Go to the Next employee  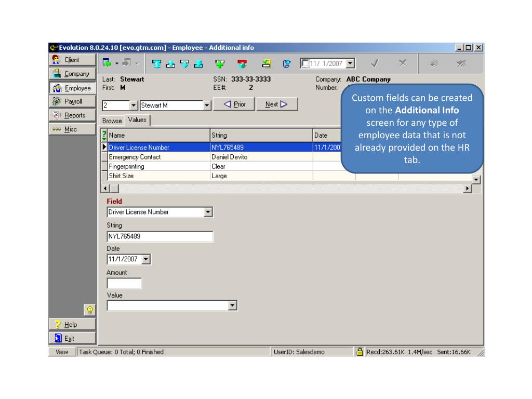point(277,104)
